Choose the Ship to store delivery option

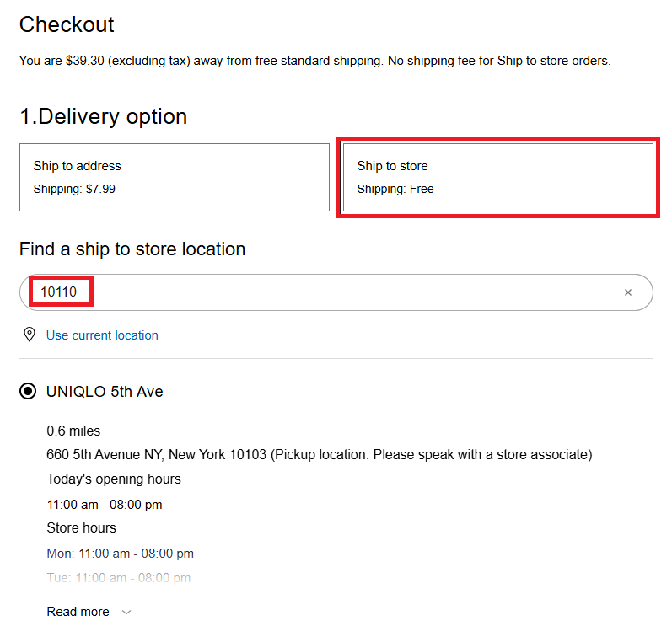[x=497, y=177]
